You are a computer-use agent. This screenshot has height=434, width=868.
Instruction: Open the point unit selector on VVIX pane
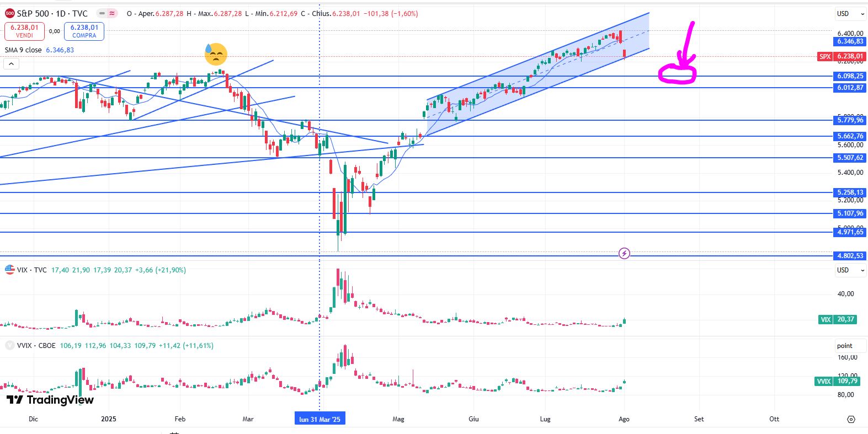(x=850, y=346)
